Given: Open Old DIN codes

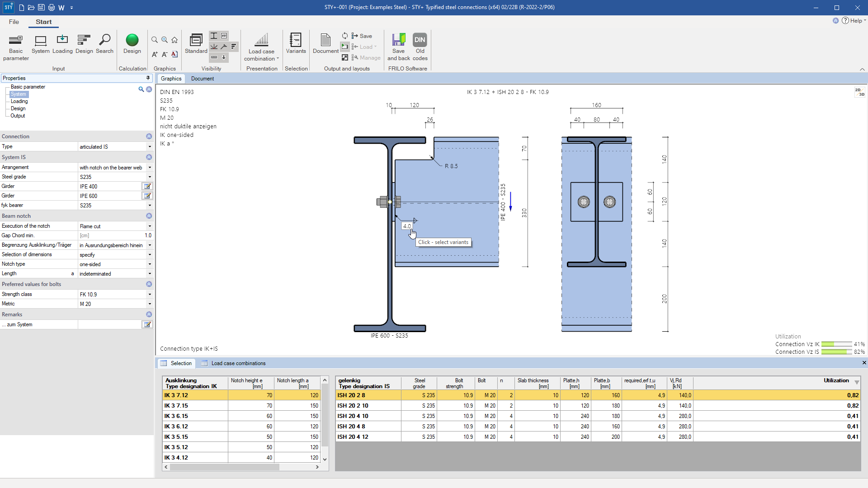Looking at the screenshot, I should click(420, 47).
